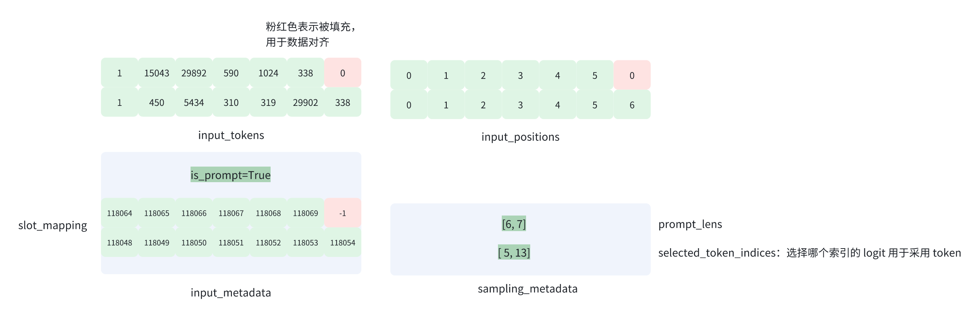Screen dimensions: 980x318
Task: Select slot mapping cell 118048
Action: coord(120,243)
